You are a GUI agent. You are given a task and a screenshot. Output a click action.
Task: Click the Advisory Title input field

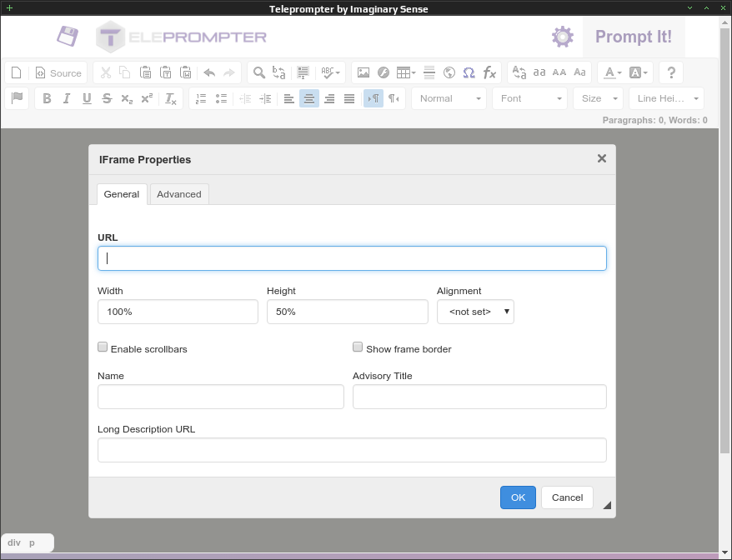pos(479,397)
